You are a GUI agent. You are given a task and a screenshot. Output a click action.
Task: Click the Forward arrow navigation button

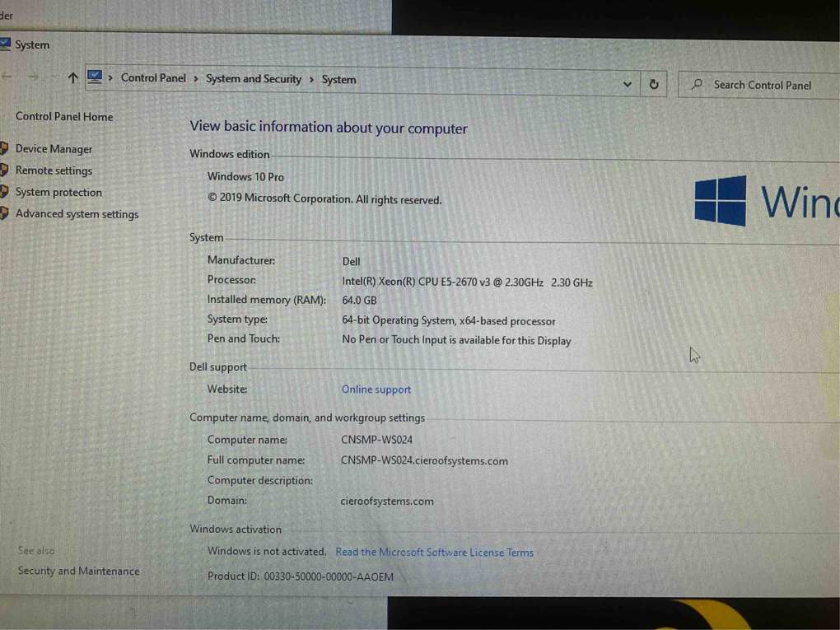click(33, 77)
